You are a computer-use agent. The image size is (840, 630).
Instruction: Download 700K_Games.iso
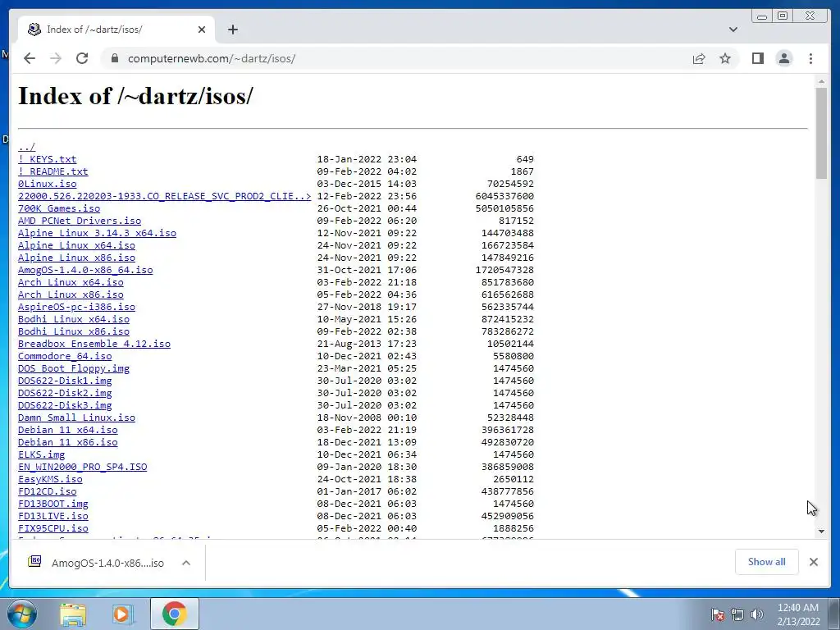coord(59,208)
